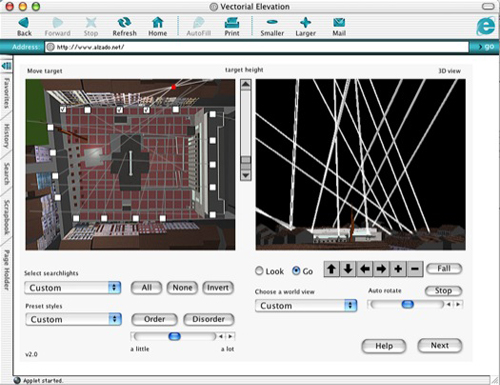Click right step arrow of Auto rotate slider
This screenshot has width=500, height=385.
click(458, 304)
